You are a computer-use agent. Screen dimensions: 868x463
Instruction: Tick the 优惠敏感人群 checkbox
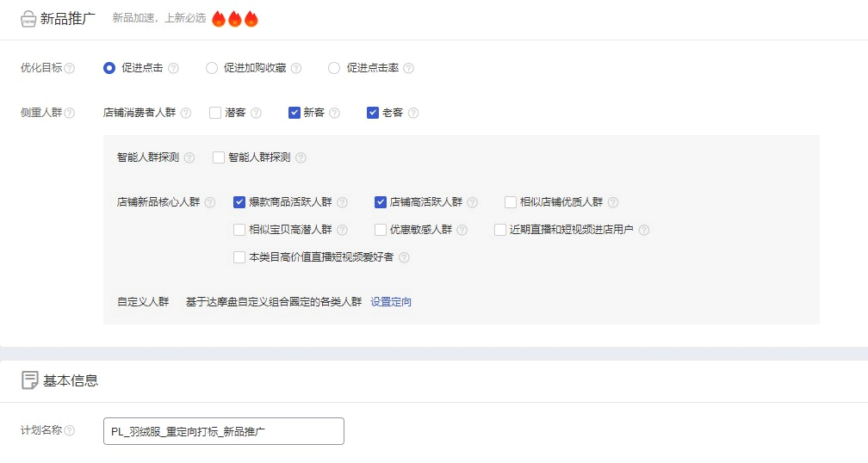[x=381, y=230]
